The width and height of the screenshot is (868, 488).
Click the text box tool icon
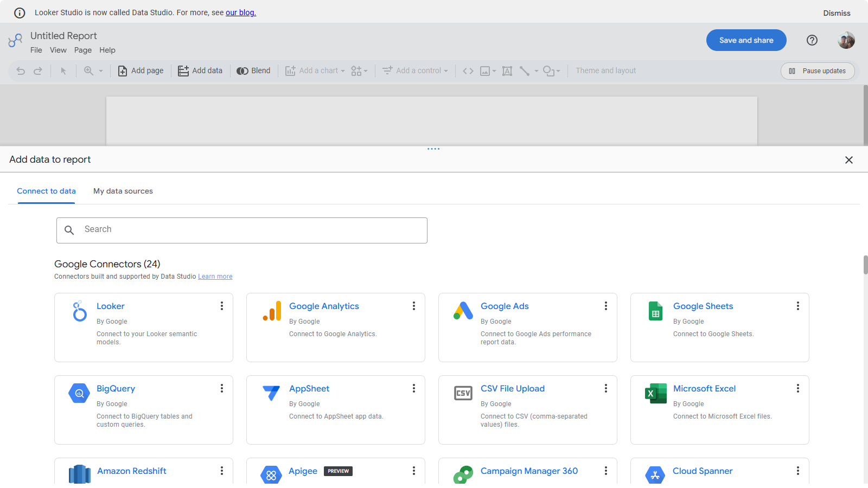[507, 71]
